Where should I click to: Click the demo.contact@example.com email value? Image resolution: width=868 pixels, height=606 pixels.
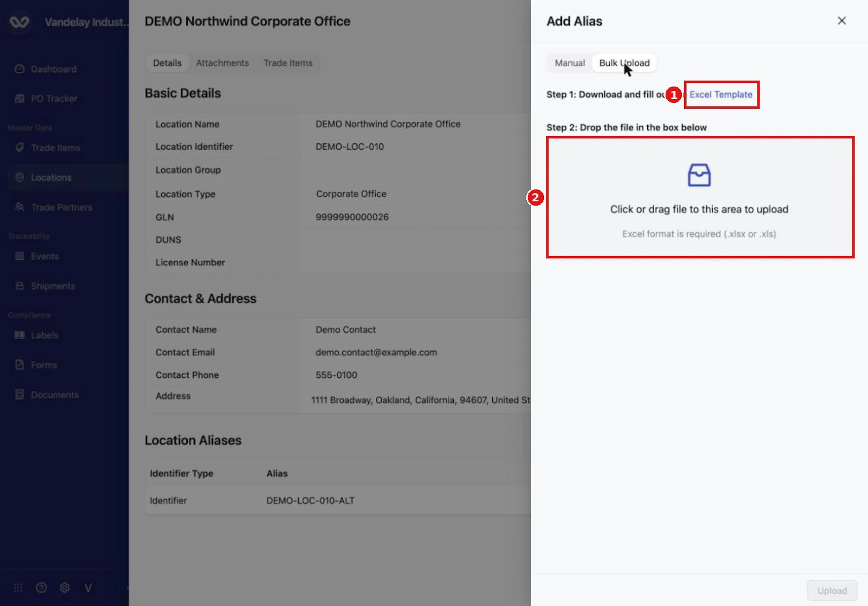point(376,352)
